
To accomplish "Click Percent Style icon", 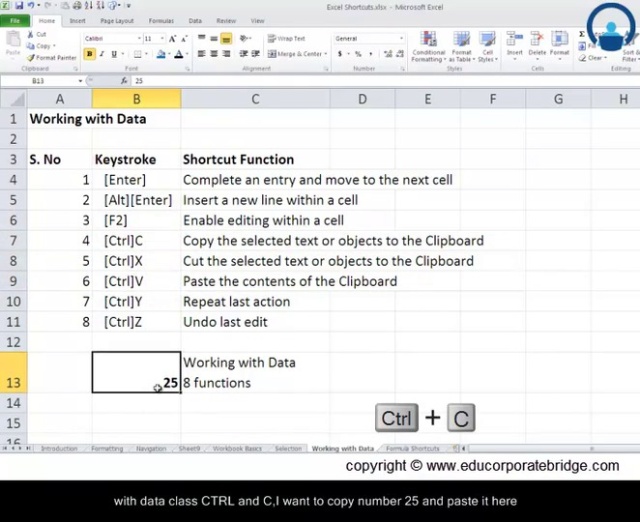I will coord(358,54).
